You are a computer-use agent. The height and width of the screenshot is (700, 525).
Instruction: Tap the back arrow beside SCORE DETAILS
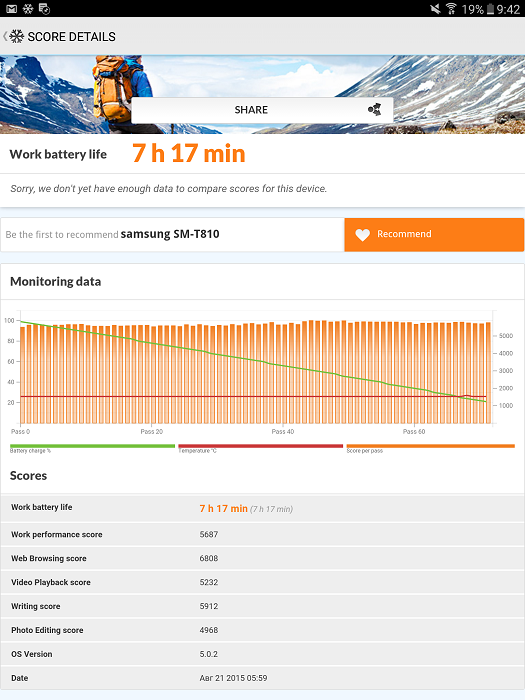point(5,36)
